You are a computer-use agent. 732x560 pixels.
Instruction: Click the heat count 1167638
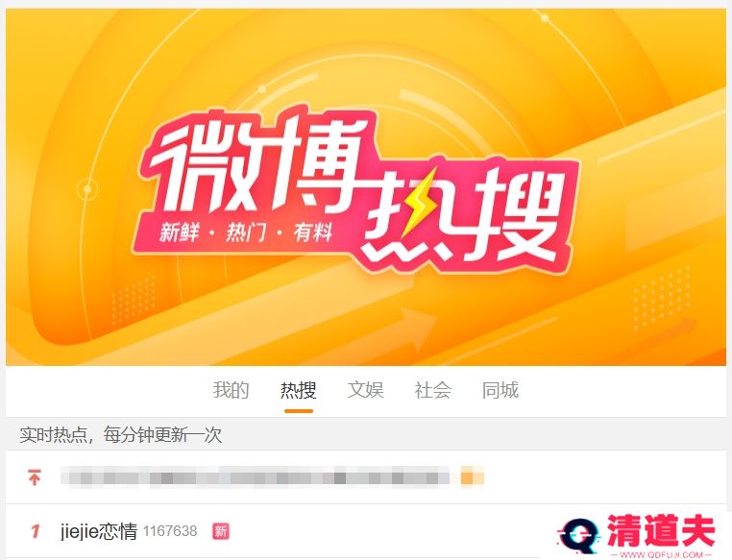[x=170, y=531]
